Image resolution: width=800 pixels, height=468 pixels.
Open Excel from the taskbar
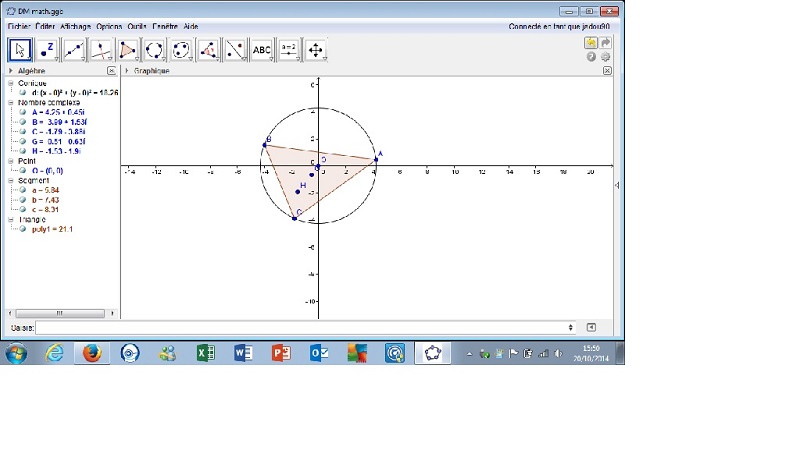click(206, 353)
